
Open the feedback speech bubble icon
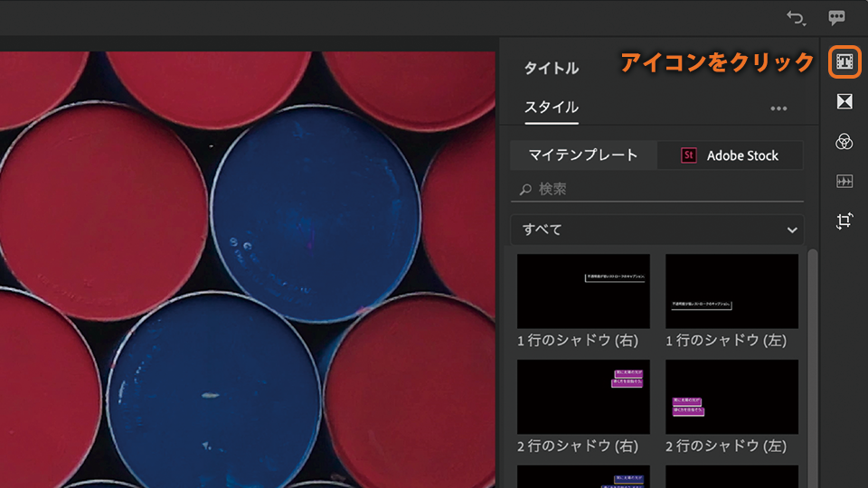(x=836, y=18)
